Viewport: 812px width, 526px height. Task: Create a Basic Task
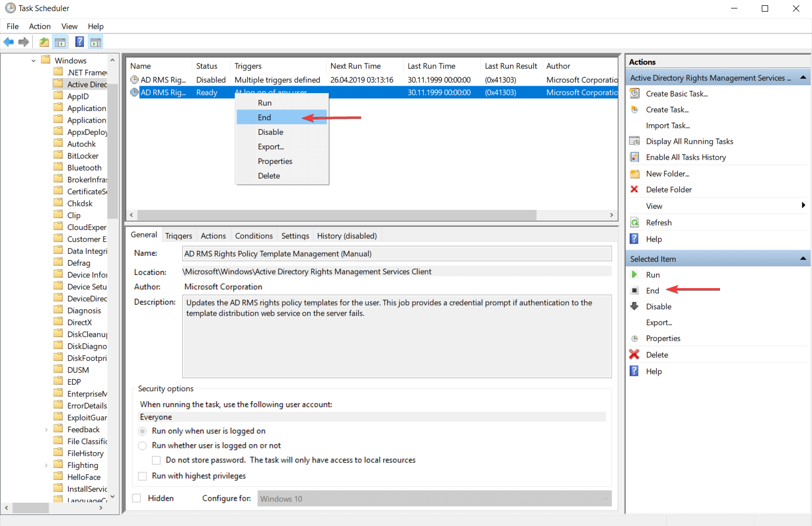tap(677, 94)
